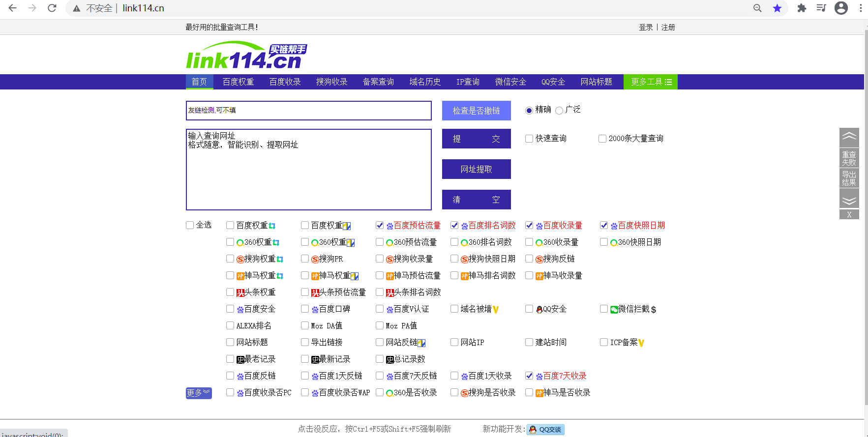Expand the 更多 options button
This screenshot has width=868, height=437.
[199, 393]
